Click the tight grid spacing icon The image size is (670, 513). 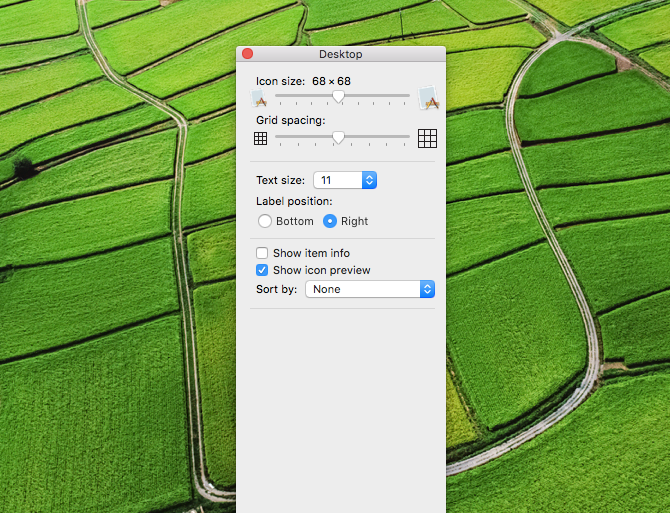pyautogui.click(x=260, y=138)
